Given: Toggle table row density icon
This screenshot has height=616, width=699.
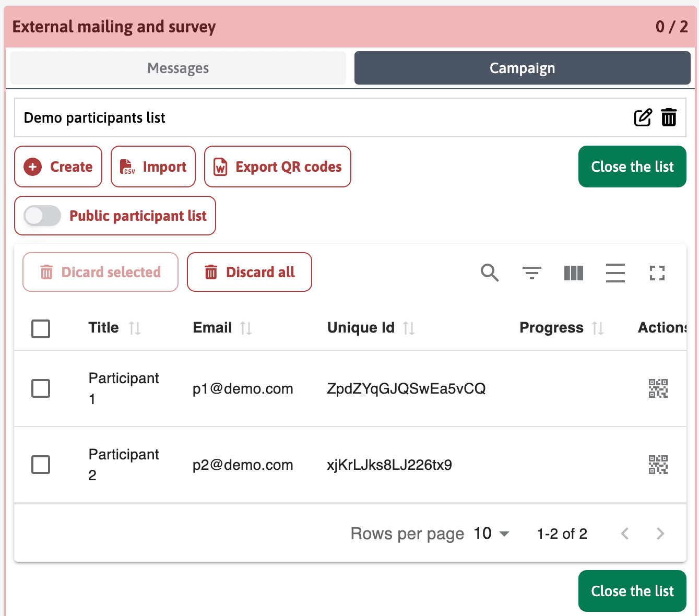Looking at the screenshot, I should (x=615, y=273).
